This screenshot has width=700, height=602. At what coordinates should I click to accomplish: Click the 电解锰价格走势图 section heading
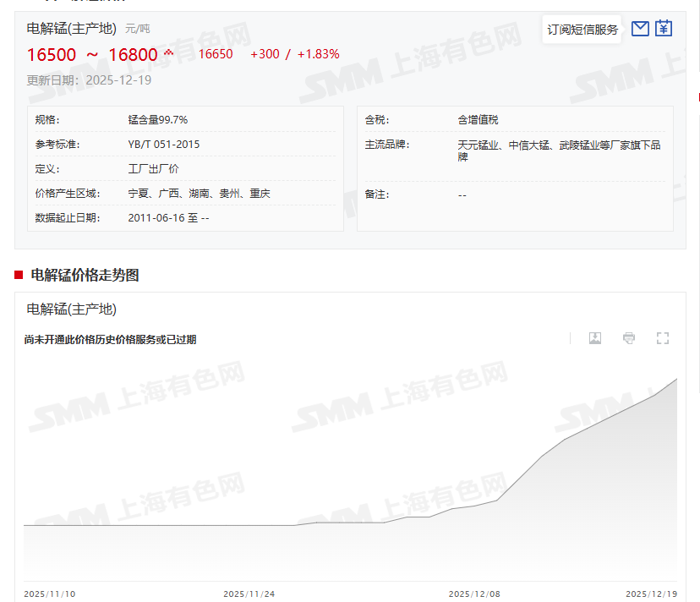click(x=85, y=275)
